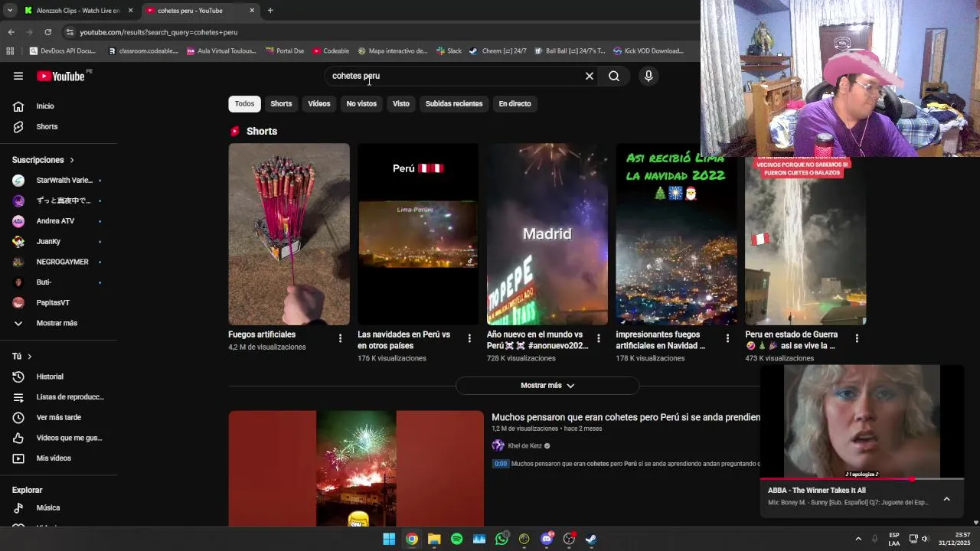Submit search with the magnifier button
The height and width of the screenshot is (551, 980).
[x=614, y=76]
